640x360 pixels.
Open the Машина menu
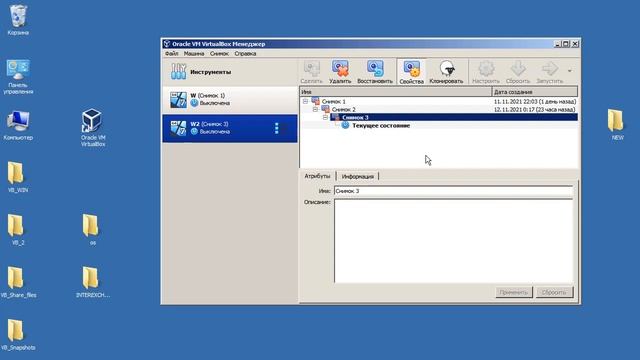pyautogui.click(x=194, y=53)
